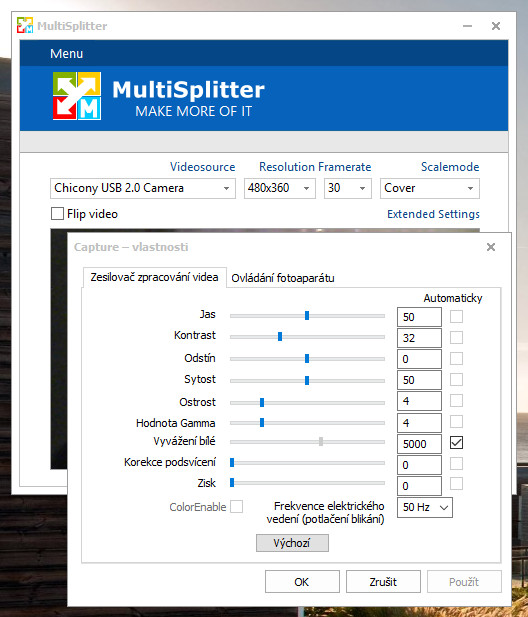The height and width of the screenshot is (617, 528).
Task: Uncheck automatic Vyvážení bílé checkbox
Action: point(456,443)
